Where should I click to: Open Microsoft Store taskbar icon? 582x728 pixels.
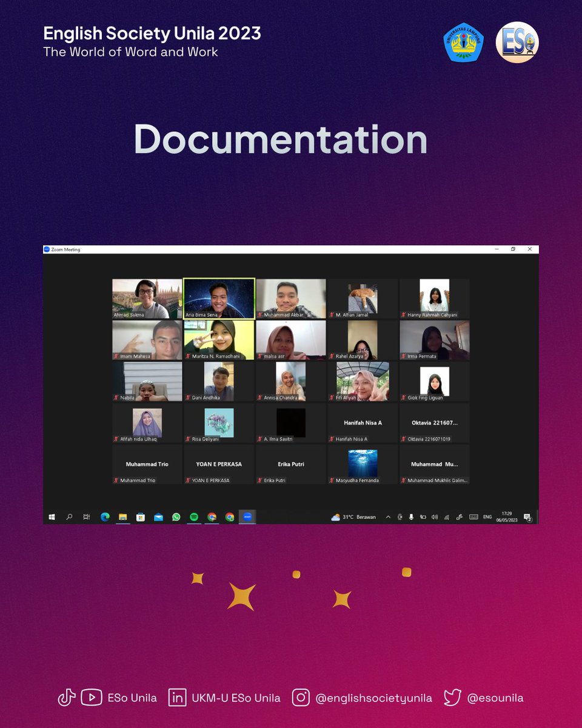click(141, 517)
